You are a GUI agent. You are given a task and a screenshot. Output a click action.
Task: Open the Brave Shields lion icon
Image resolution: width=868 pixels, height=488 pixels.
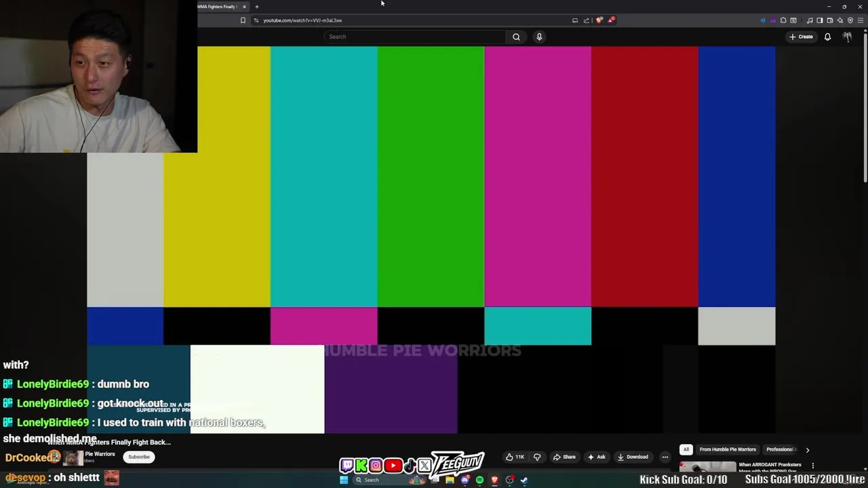click(x=599, y=20)
